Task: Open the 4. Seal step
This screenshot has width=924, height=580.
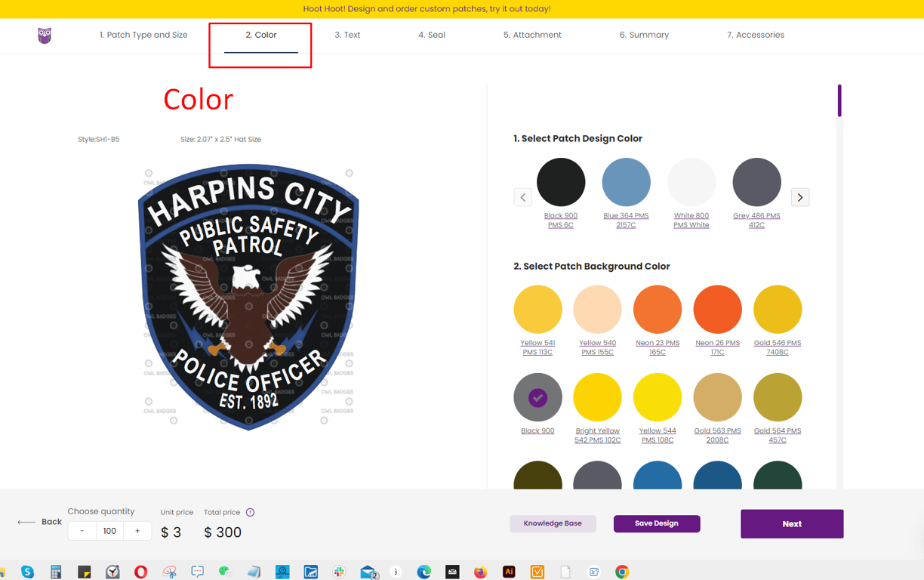Action: [x=432, y=35]
